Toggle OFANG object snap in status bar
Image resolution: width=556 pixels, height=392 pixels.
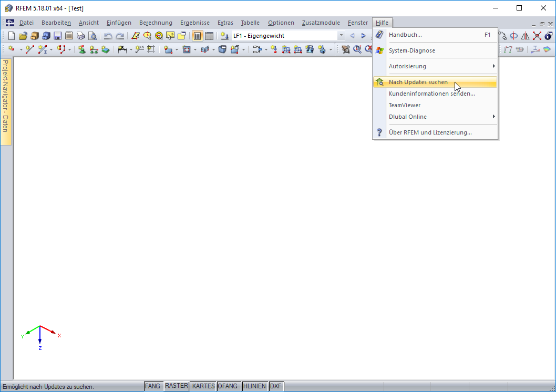click(x=228, y=386)
